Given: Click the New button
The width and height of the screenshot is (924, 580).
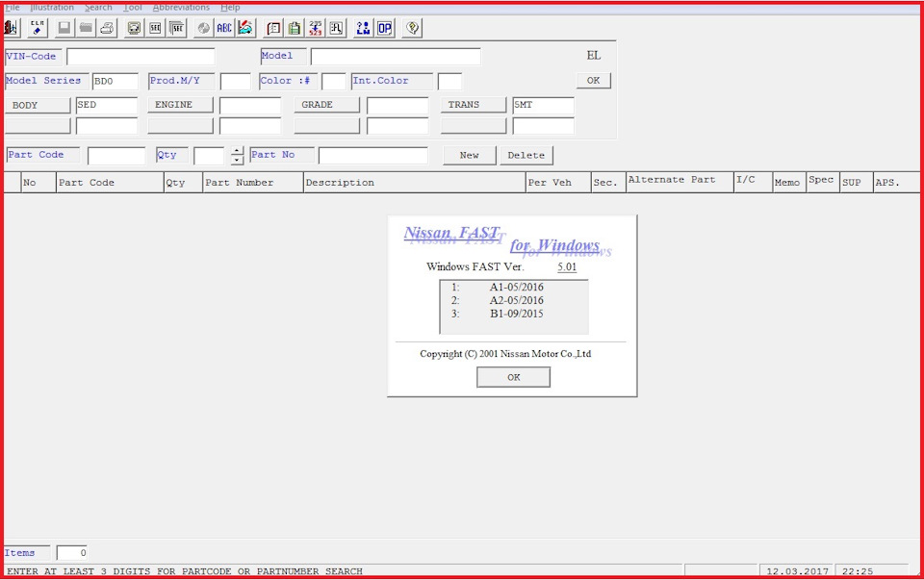Looking at the screenshot, I should tap(469, 156).
